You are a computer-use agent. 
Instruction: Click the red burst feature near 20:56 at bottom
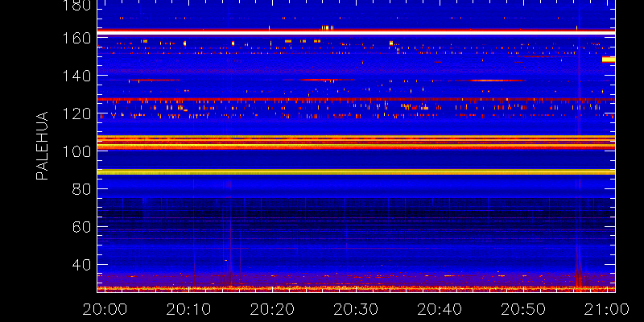click(579, 276)
